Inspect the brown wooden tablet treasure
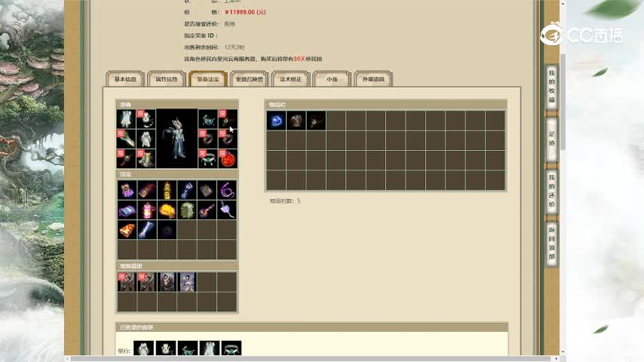The width and height of the screenshot is (644, 362). pyautogui.click(x=146, y=190)
